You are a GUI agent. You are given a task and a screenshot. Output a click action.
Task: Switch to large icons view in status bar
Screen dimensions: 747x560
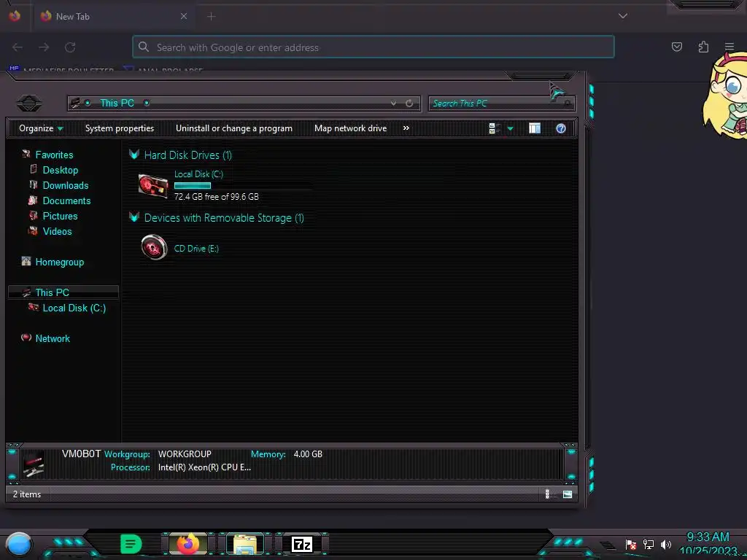(568, 494)
